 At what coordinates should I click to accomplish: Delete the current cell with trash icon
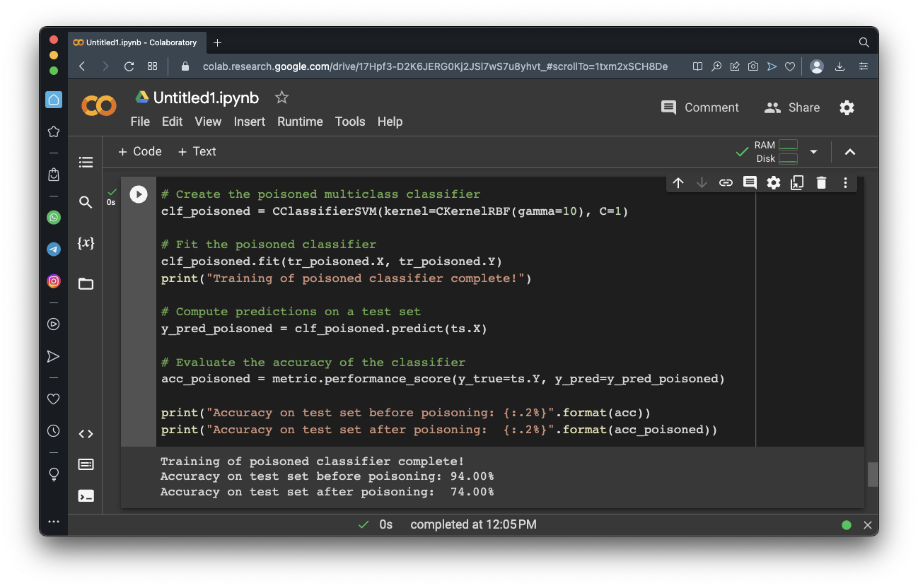tap(821, 183)
